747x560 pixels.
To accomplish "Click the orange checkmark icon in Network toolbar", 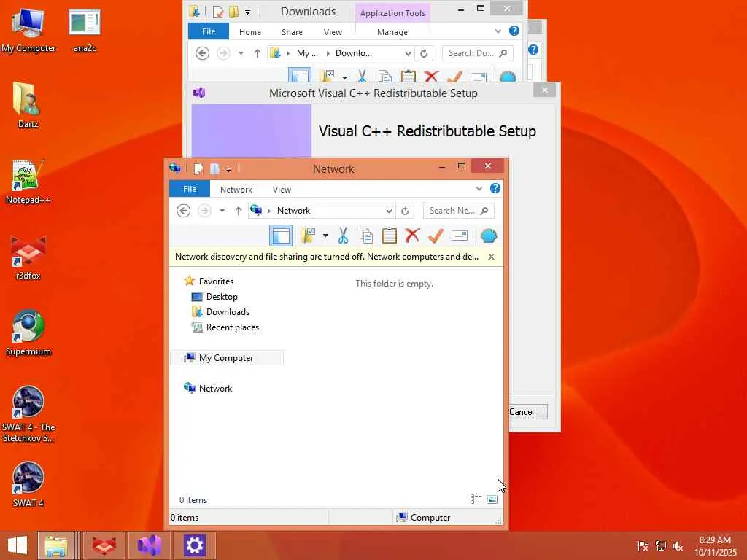I will 436,236.
